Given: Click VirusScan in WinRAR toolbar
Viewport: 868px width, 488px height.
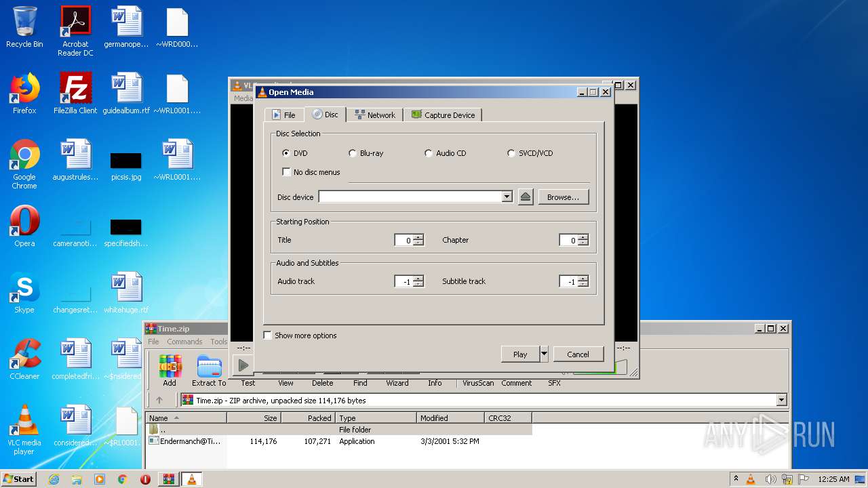Looking at the screenshot, I should [478, 383].
